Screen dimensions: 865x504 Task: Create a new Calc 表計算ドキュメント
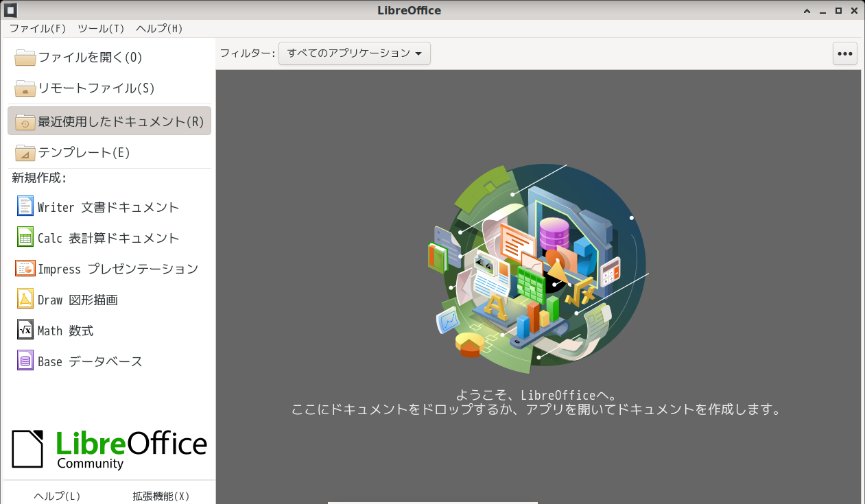(109, 238)
